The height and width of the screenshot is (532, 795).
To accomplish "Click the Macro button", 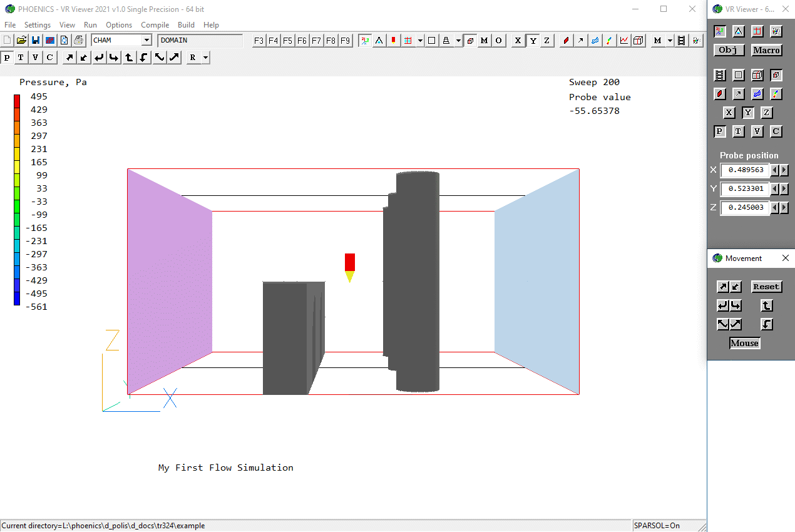I will tap(766, 50).
